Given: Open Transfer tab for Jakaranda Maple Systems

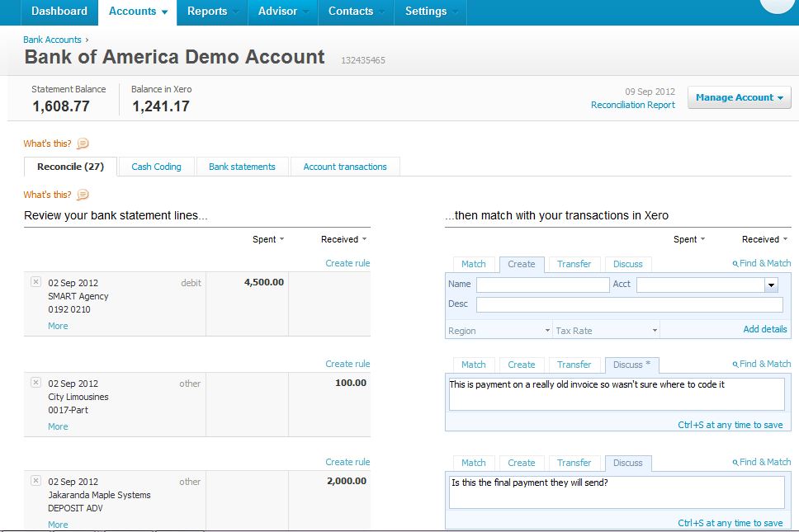Looking at the screenshot, I should pos(574,463).
